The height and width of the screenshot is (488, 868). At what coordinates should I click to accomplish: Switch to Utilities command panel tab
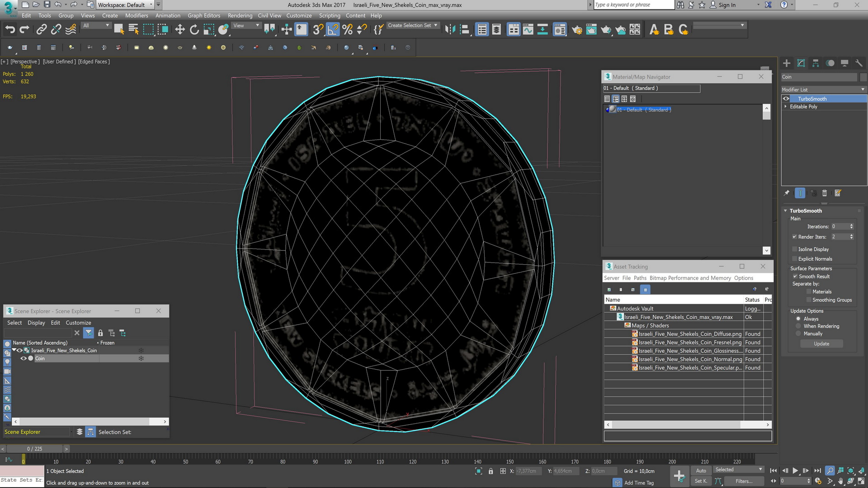[x=859, y=63]
